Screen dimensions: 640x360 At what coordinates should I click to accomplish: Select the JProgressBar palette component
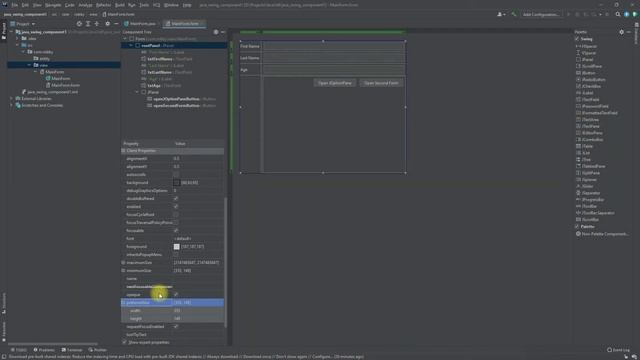click(590, 200)
